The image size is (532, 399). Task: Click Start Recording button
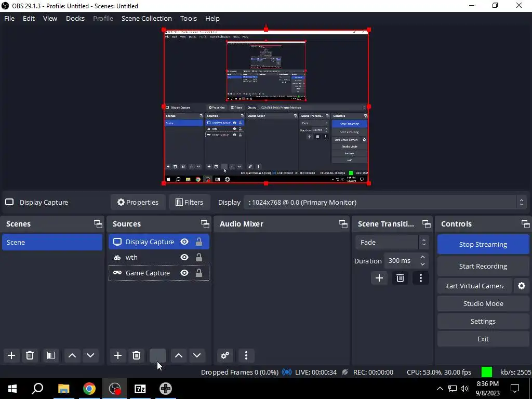pos(483,266)
